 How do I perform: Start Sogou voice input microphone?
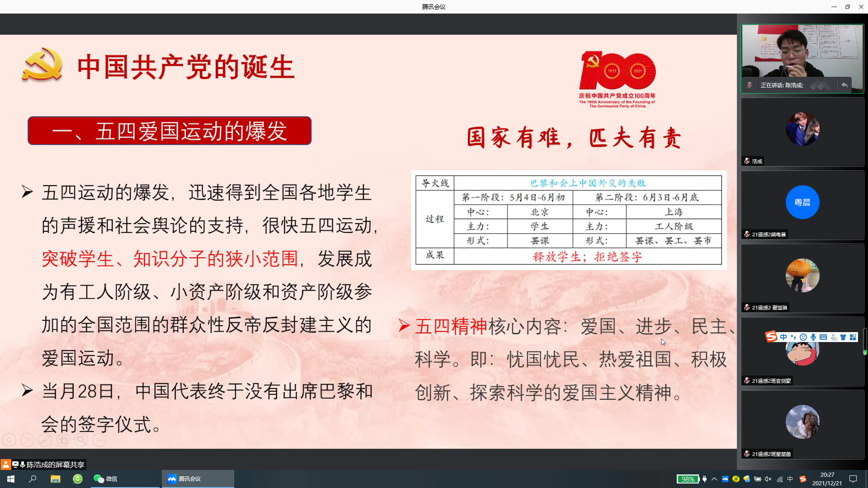(813, 337)
